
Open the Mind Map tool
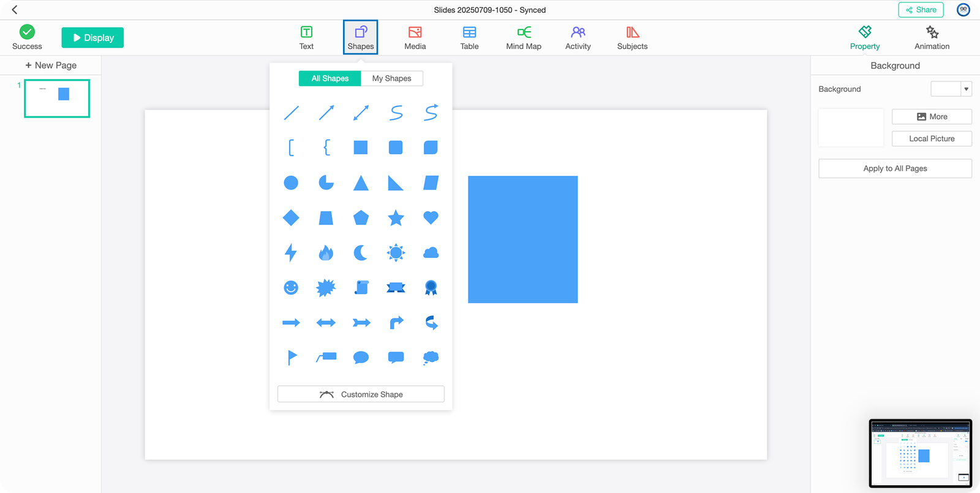click(x=524, y=38)
